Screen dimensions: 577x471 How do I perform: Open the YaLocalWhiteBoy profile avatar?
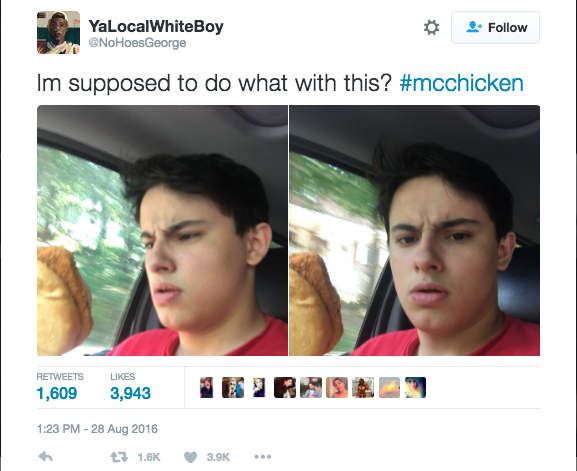[x=59, y=32]
